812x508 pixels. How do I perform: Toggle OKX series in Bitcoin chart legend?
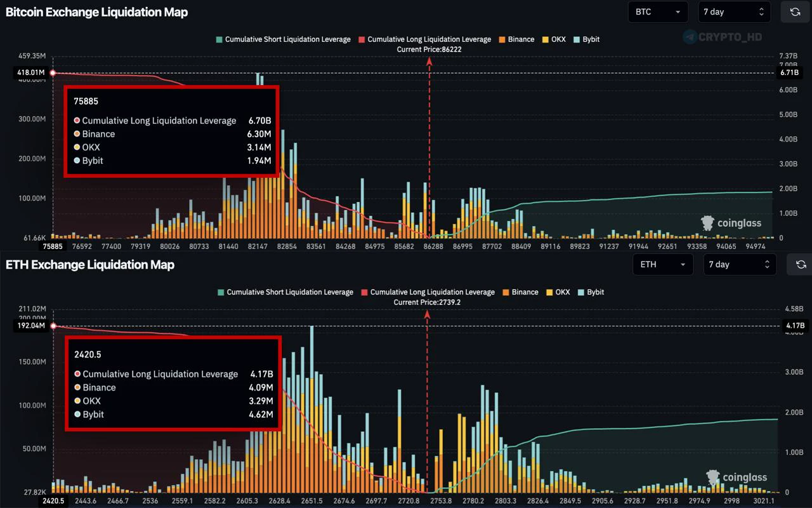pos(553,39)
